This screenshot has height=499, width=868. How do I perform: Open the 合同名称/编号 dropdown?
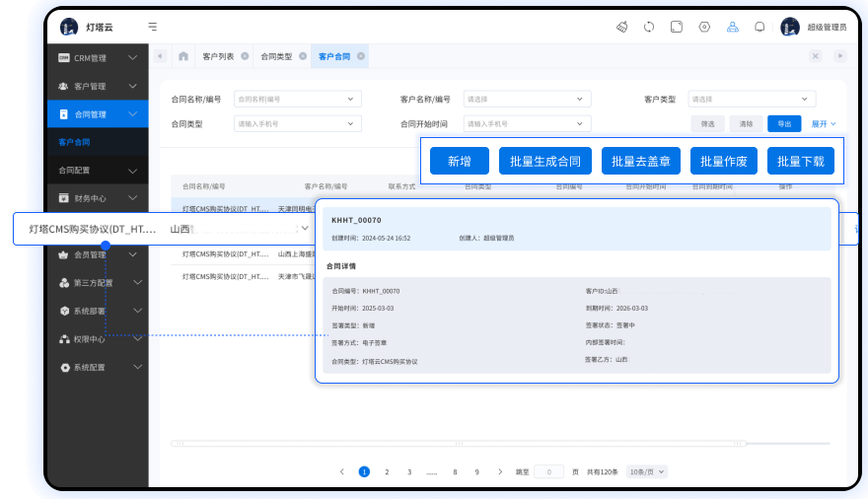pyautogui.click(x=297, y=99)
